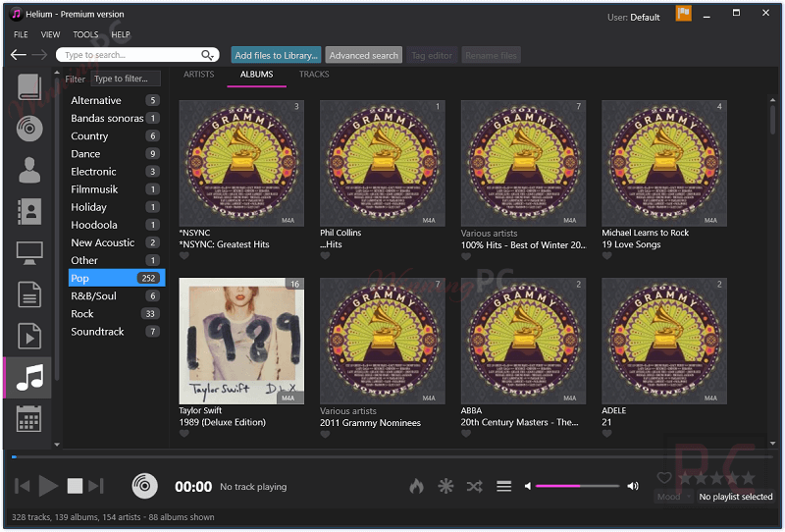This screenshot has width=785, height=532.
Task: Open the Mood dropdown
Action: (x=674, y=497)
